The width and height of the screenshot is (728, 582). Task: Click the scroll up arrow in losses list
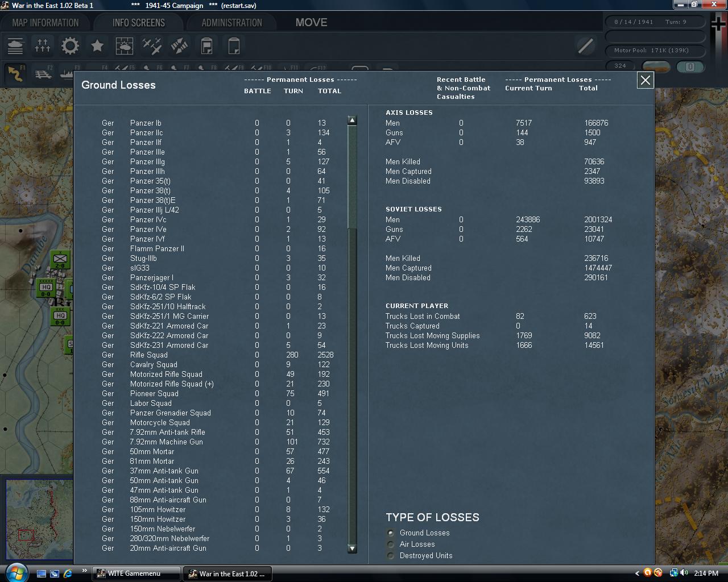click(x=352, y=120)
